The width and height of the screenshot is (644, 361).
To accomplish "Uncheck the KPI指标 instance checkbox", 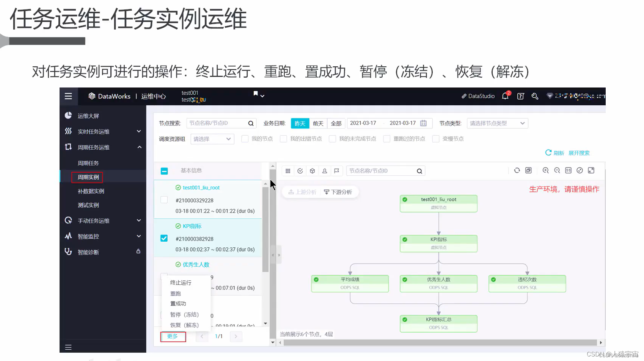I will 164,238.
